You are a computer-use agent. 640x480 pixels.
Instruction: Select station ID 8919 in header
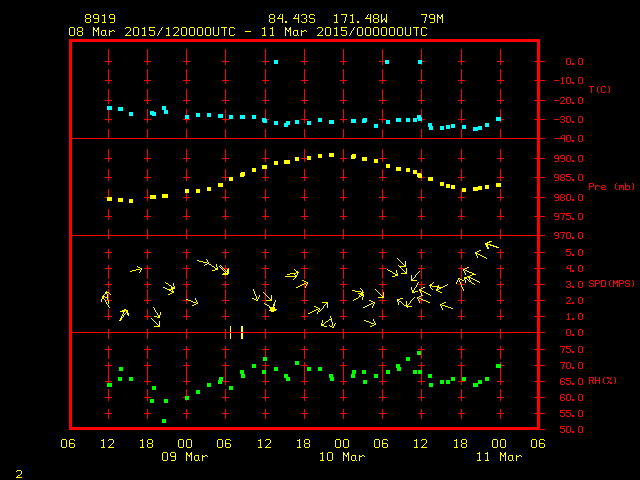(99, 19)
